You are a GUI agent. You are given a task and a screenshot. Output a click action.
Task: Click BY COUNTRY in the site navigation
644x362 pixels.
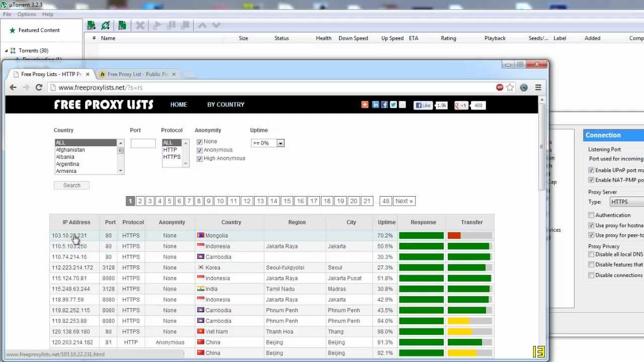point(226,105)
